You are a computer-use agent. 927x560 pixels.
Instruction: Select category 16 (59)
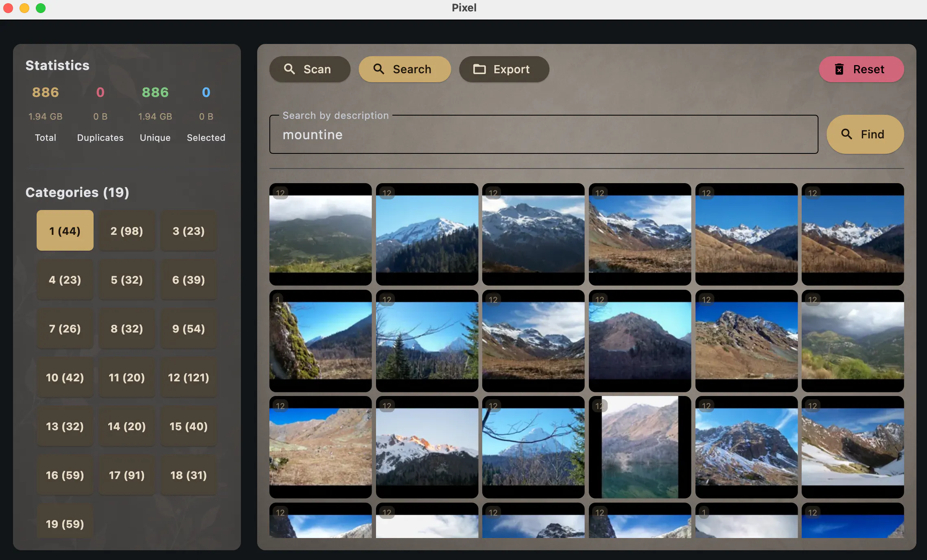tap(65, 475)
